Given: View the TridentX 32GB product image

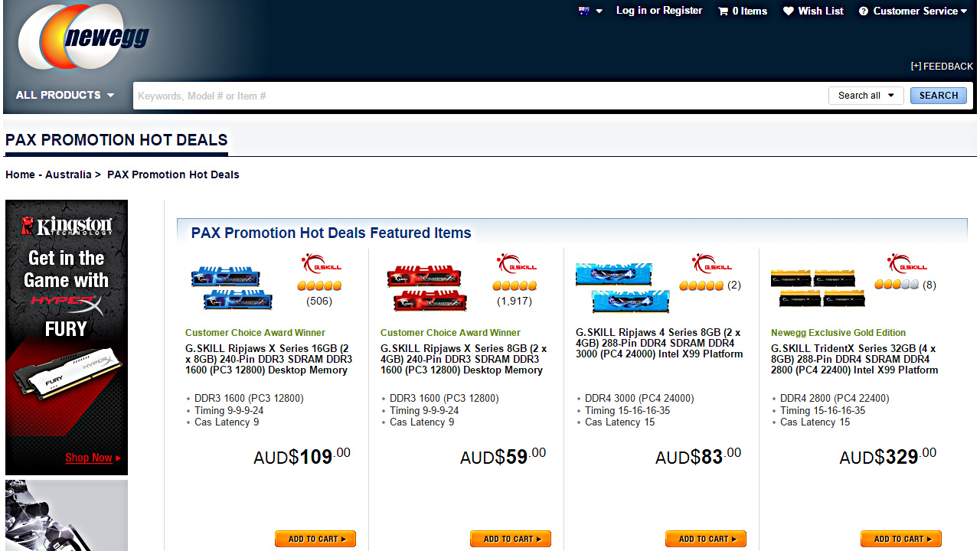Looking at the screenshot, I should pos(818,288).
